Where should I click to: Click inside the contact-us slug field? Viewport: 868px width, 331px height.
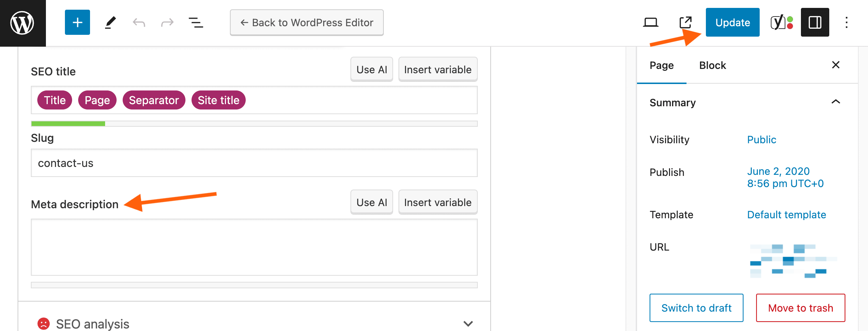pos(254,163)
